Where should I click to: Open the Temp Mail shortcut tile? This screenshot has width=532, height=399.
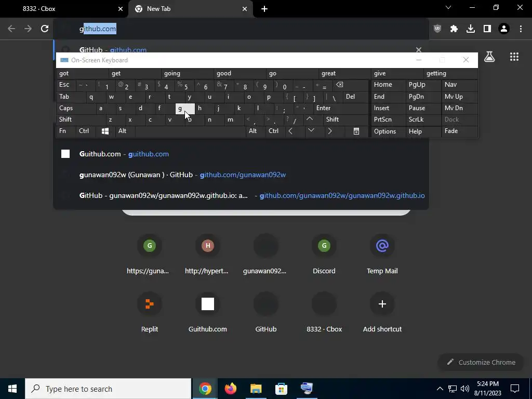tap(382, 254)
